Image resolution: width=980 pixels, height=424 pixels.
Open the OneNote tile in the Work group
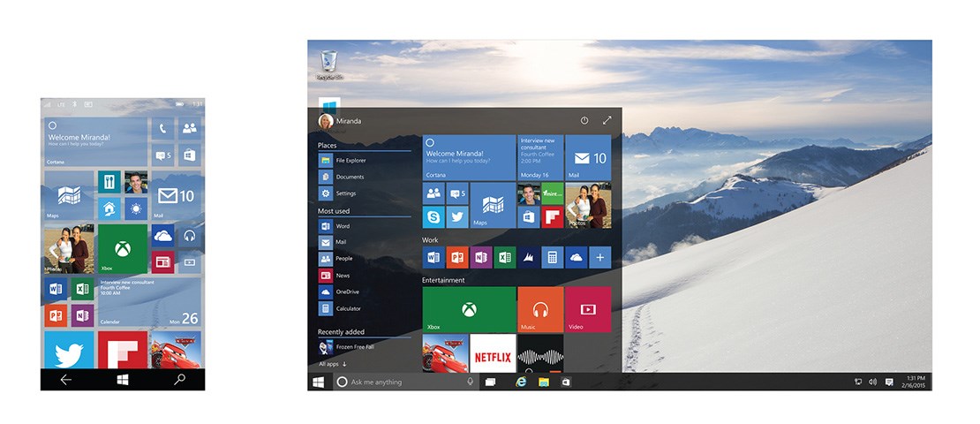coord(481,257)
